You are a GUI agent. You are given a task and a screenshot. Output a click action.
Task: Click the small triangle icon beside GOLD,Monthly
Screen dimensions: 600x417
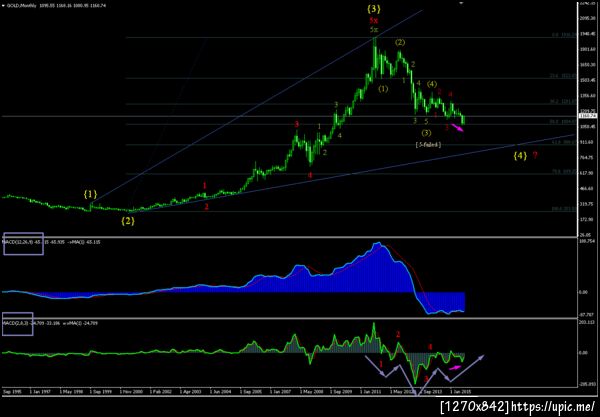(3, 6)
